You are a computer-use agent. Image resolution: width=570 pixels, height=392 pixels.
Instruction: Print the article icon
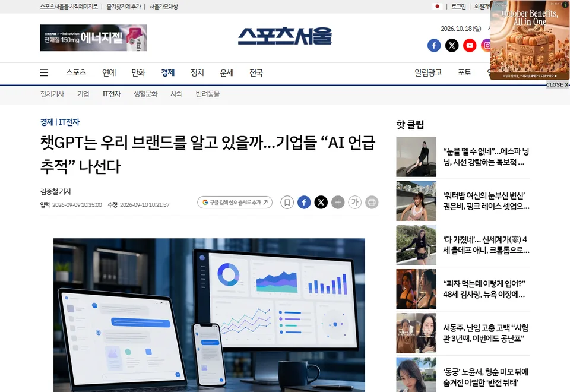pos(372,202)
